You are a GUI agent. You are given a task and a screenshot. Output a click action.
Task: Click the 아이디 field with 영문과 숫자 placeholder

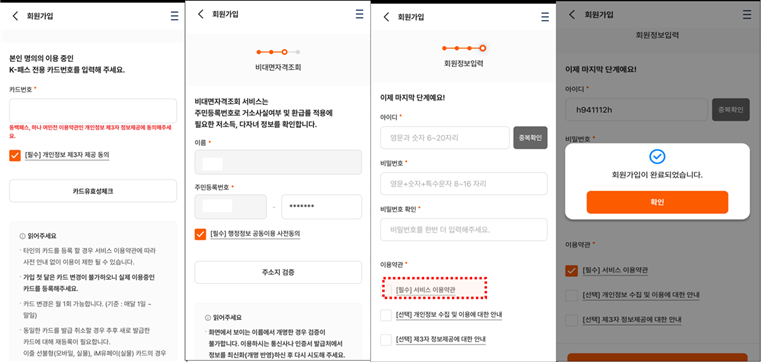pyautogui.click(x=445, y=138)
